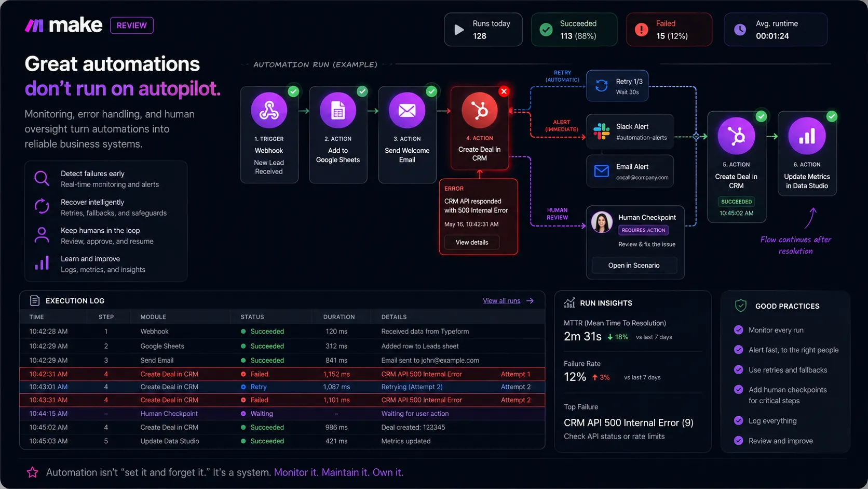Toggle the Review and improve checkmark
The width and height of the screenshot is (868, 489).
point(738,441)
